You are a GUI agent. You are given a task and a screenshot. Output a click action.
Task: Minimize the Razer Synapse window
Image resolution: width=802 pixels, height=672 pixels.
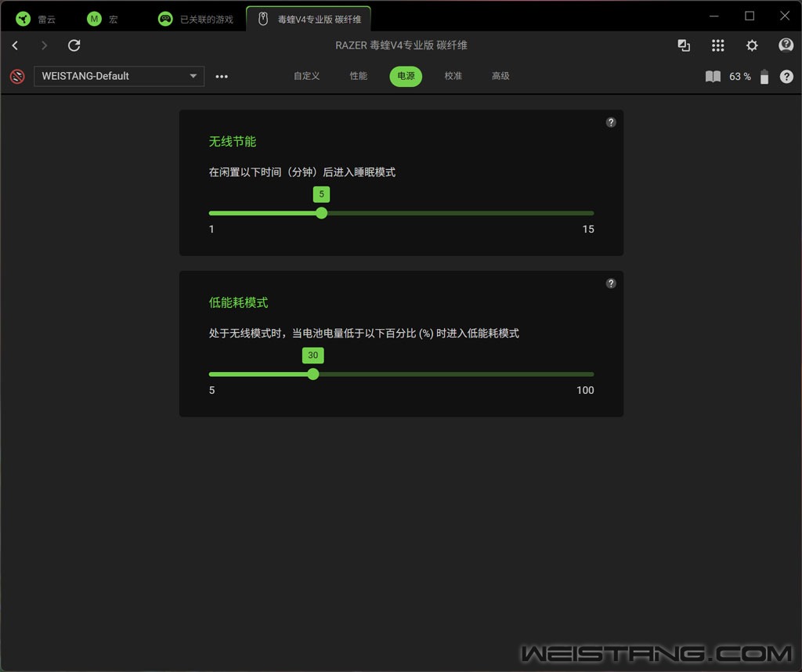(714, 16)
